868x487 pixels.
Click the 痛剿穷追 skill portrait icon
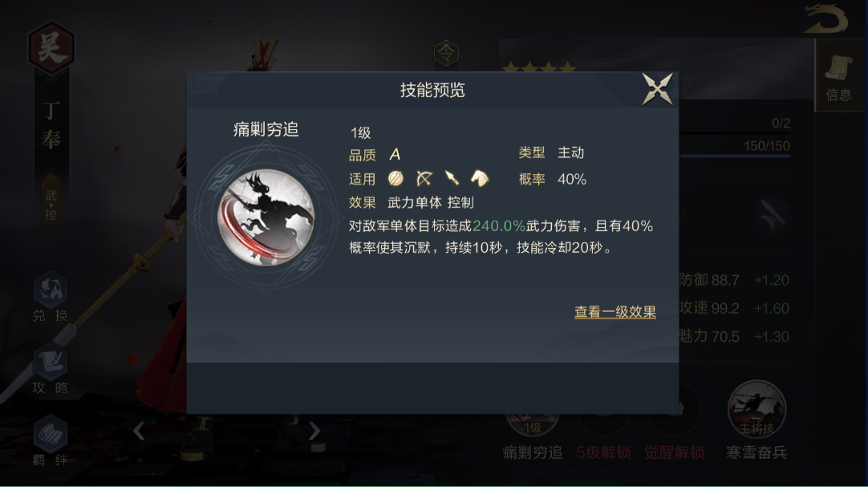click(x=266, y=217)
